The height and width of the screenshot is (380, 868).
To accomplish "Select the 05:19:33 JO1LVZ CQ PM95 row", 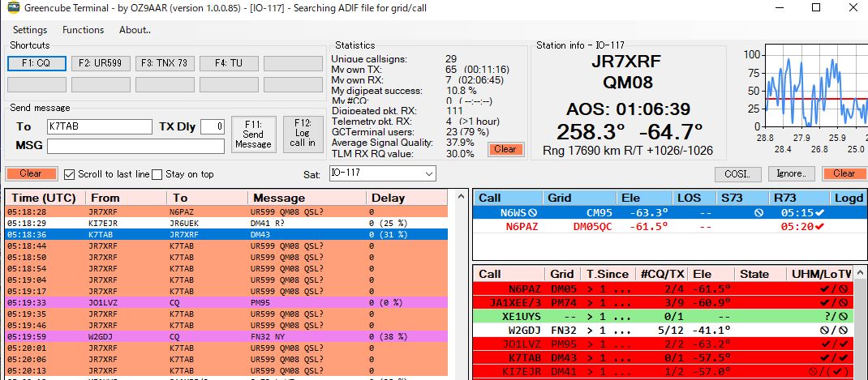I will click(226, 302).
